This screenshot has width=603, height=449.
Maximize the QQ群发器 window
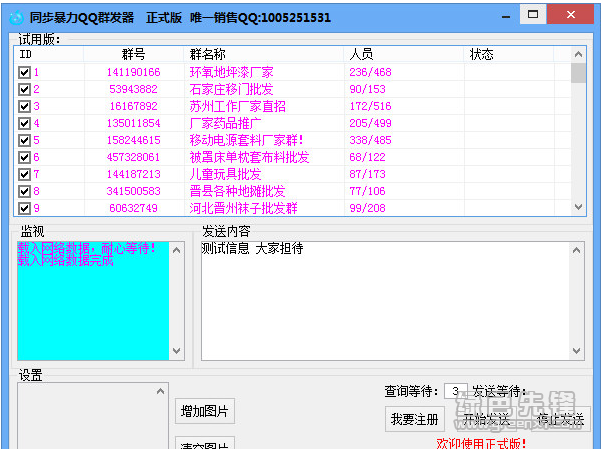click(533, 15)
